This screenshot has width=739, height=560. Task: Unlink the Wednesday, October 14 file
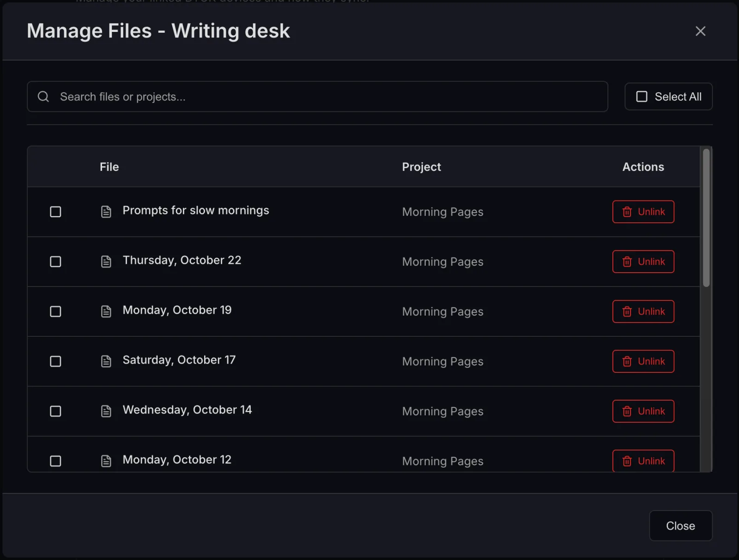tap(643, 411)
